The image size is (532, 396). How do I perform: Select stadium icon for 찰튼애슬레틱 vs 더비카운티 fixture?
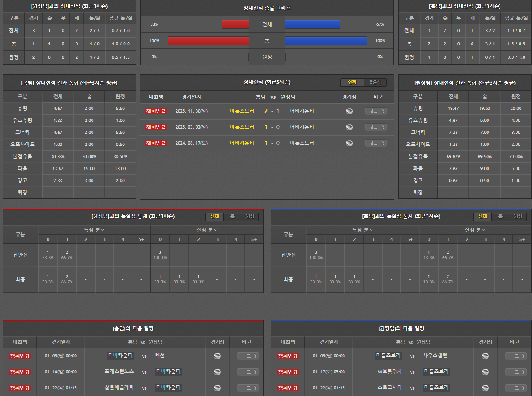click(217, 388)
